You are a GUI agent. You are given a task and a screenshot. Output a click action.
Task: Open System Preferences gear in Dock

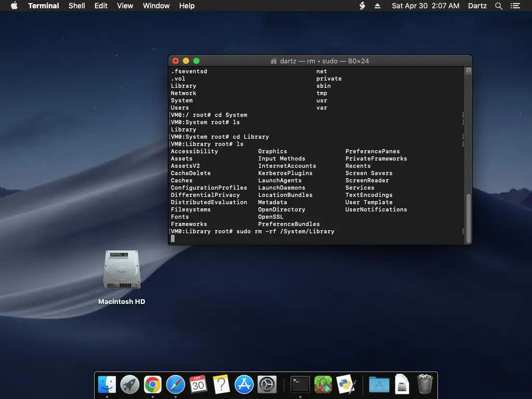click(267, 385)
